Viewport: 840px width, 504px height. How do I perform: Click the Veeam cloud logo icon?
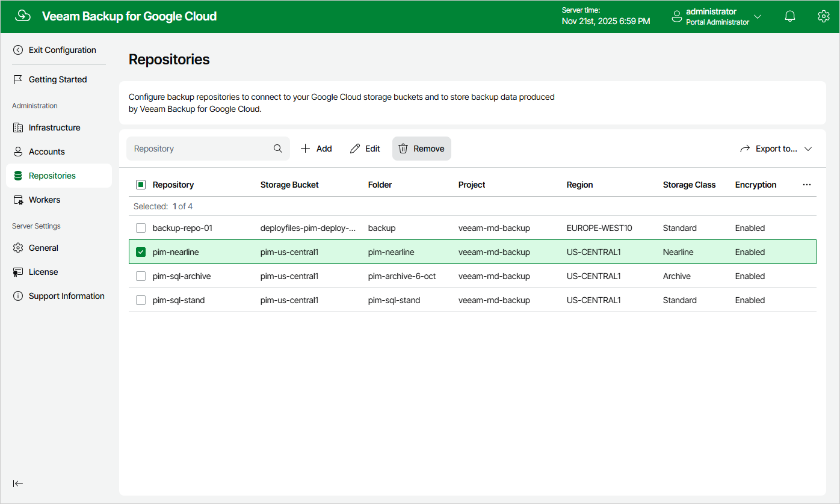(23, 16)
